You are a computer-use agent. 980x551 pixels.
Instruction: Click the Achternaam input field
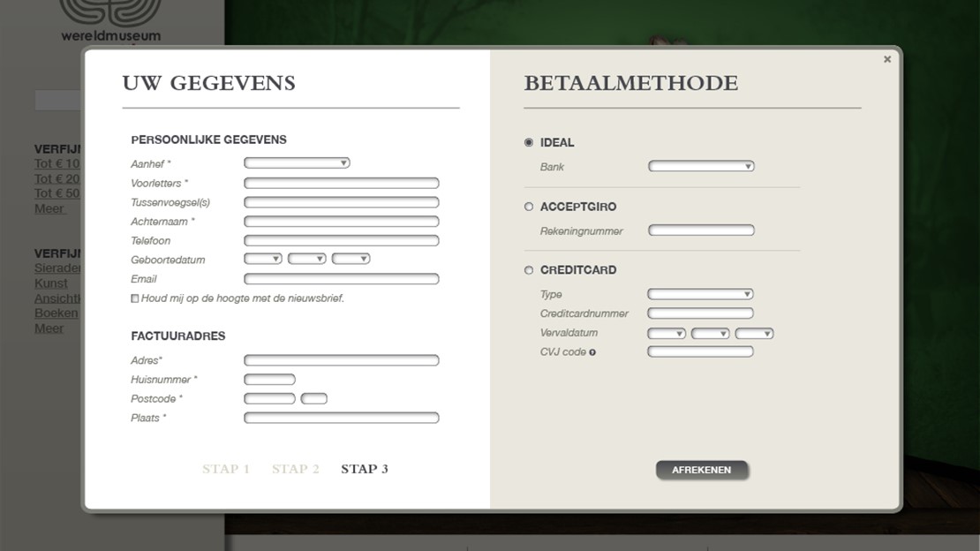pos(341,222)
